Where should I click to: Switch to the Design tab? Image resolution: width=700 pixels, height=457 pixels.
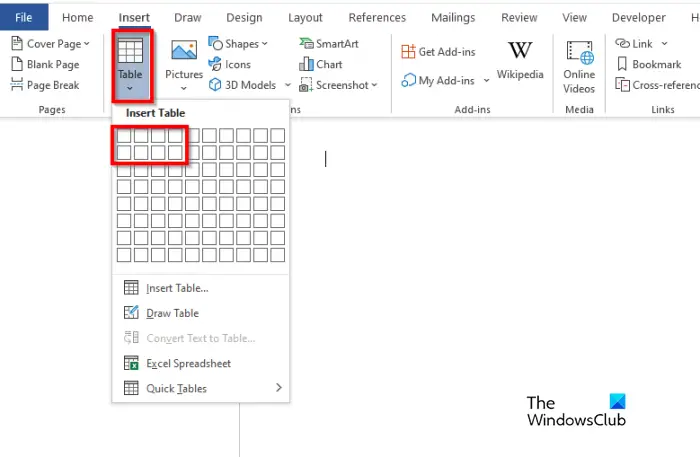[x=244, y=17]
